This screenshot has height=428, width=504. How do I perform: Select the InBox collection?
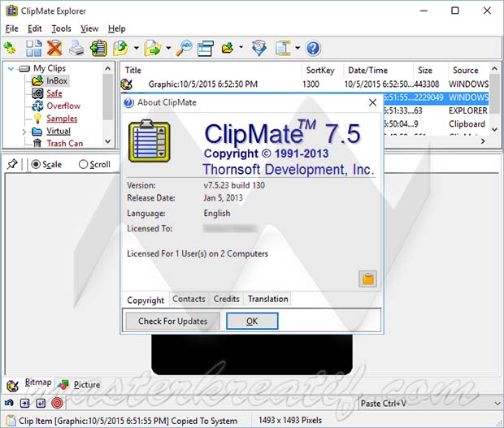[x=57, y=80]
